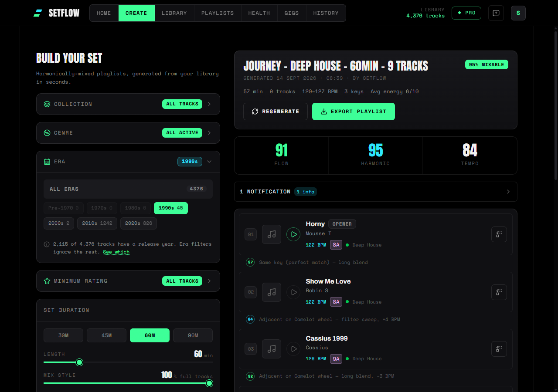Click the PRO badge button

(x=466, y=13)
